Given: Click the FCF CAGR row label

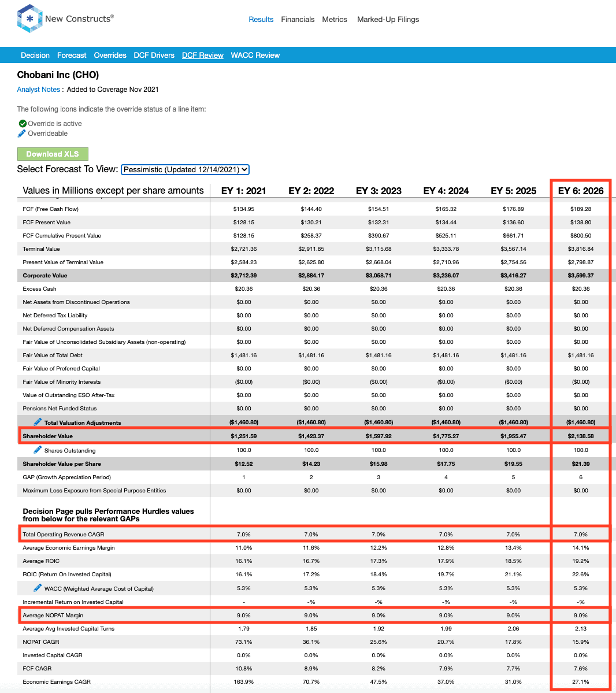Looking at the screenshot, I should pyautogui.click(x=37, y=668).
